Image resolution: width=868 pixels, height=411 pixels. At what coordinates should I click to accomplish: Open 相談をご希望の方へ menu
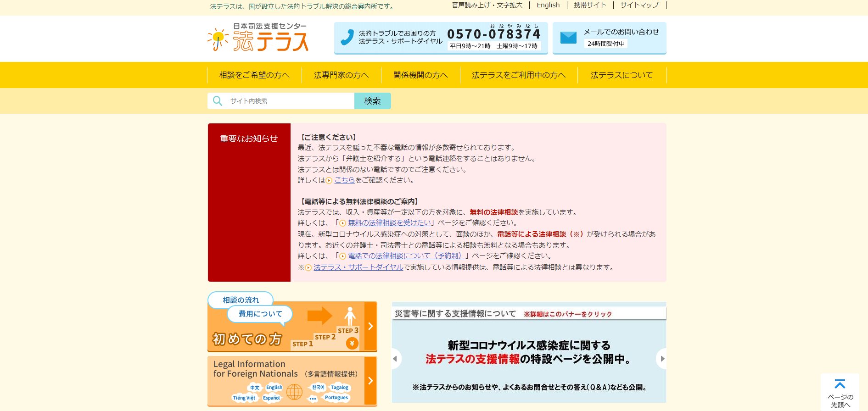tap(254, 75)
